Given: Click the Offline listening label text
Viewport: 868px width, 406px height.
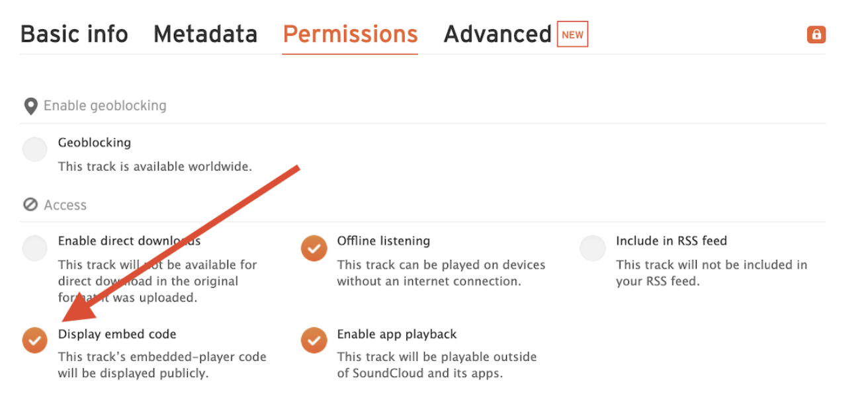Looking at the screenshot, I should [384, 241].
